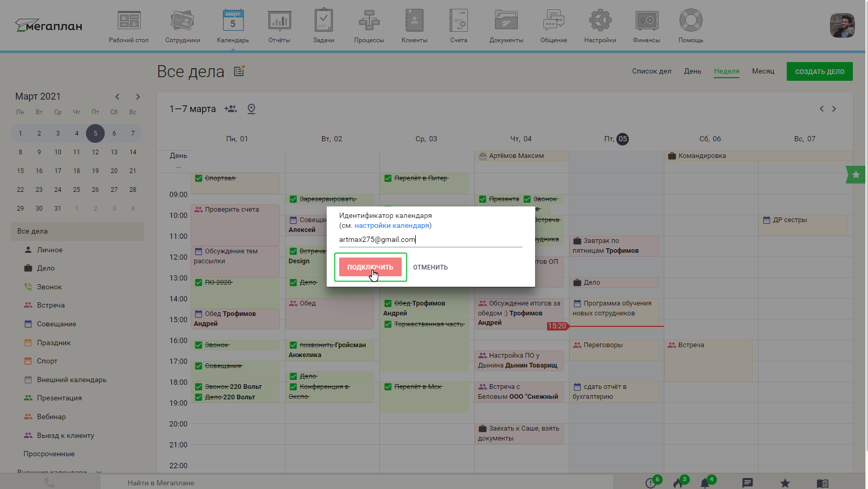Open the Процессы diagram icon

click(369, 21)
